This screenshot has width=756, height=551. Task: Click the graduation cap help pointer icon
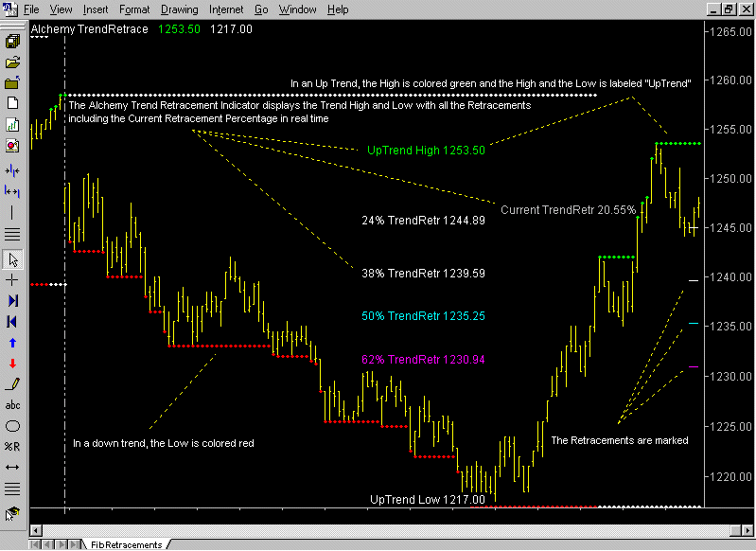[12, 514]
